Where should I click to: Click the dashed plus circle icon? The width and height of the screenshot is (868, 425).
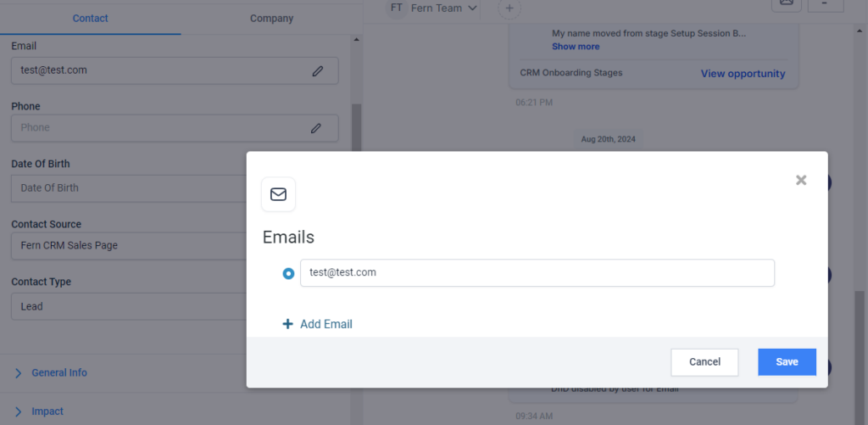(x=509, y=8)
